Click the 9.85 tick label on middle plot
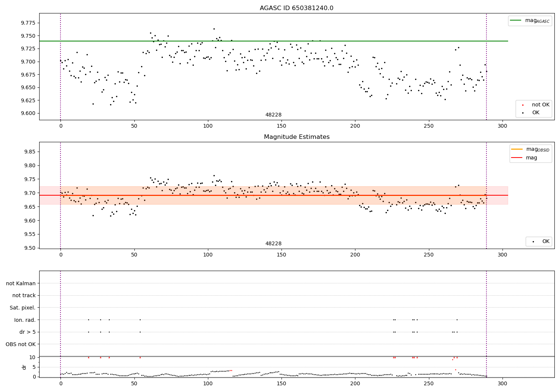This screenshot has width=560, height=392. pyautogui.click(x=29, y=152)
